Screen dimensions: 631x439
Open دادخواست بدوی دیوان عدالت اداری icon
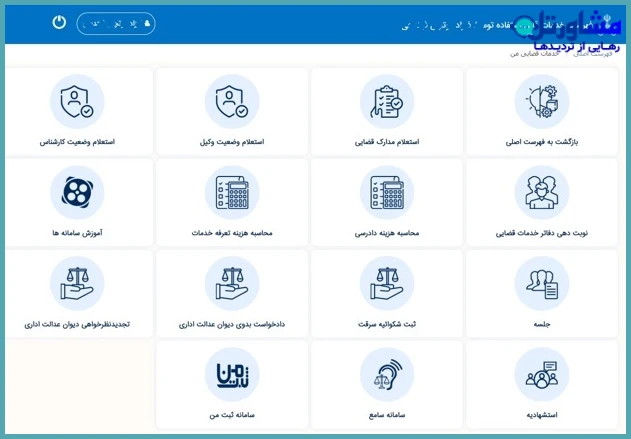pyautogui.click(x=232, y=284)
